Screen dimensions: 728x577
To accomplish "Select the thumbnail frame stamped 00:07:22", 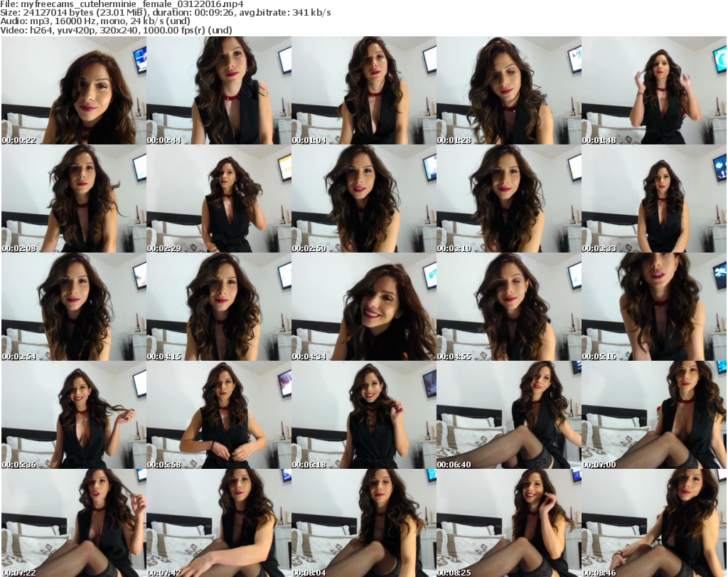I will [x=74, y=523].
